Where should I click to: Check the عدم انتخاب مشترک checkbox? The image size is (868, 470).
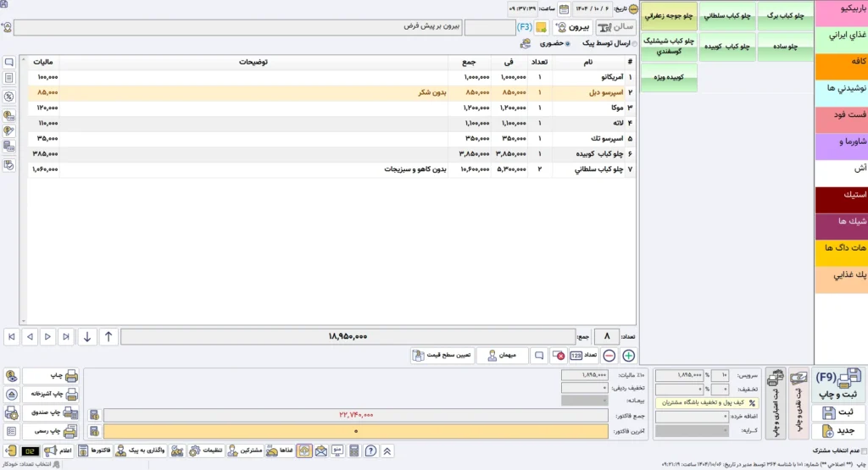point(864,451)
